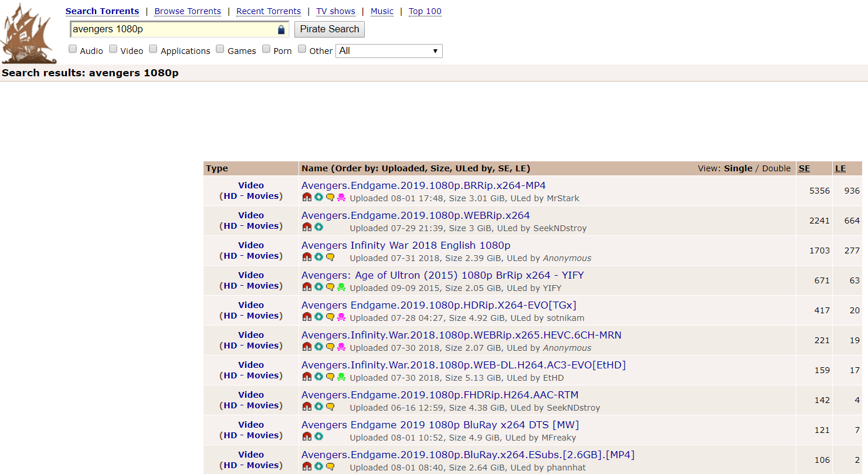Toggle the Games category checkbox
This screenshot has width=868, height=474.
click(x=220, y=49)
